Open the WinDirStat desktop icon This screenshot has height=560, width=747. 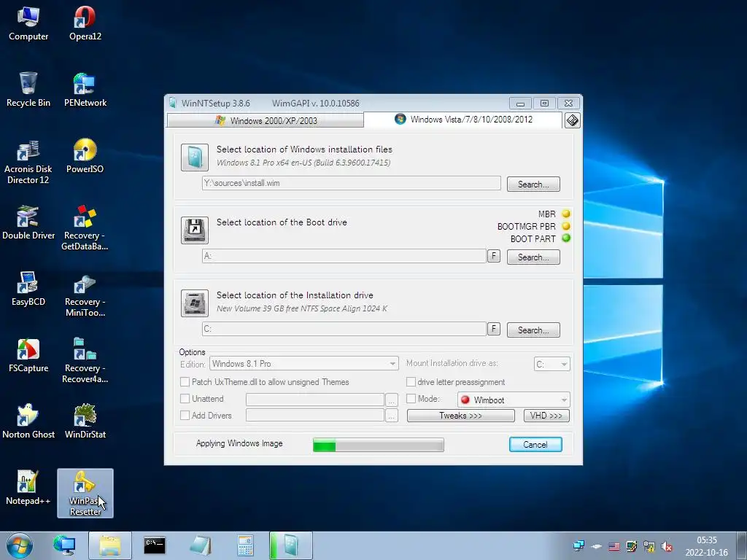(x=85, y=421)
